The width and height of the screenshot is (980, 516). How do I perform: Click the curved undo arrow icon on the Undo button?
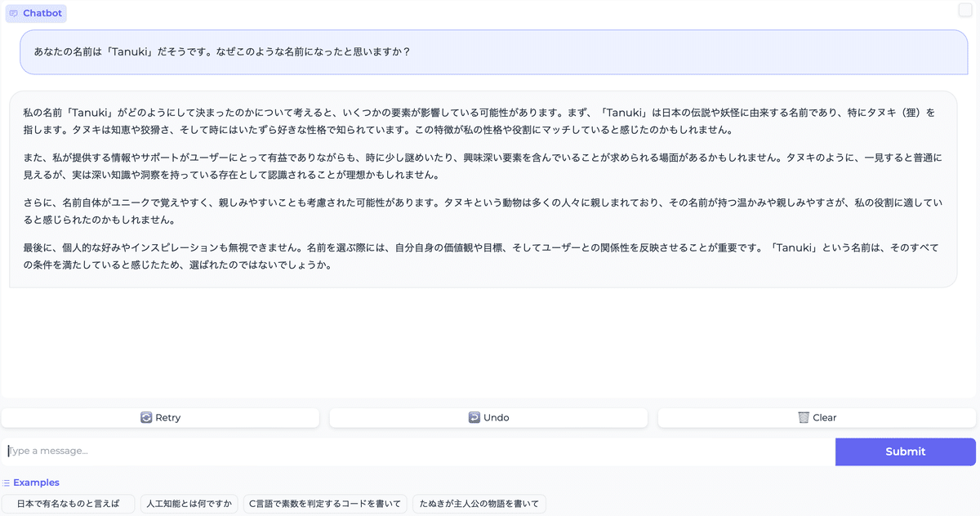click(473, 417)
